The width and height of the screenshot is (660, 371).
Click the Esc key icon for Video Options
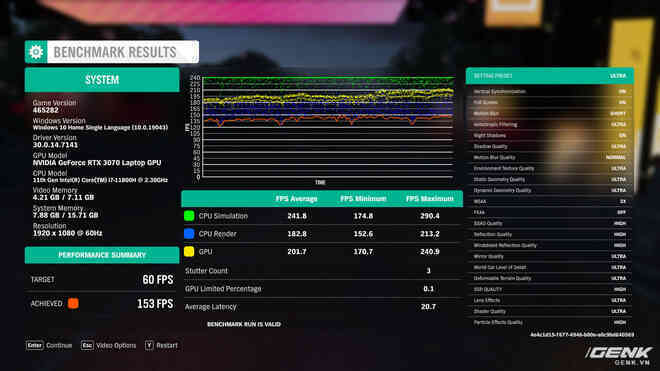(x=87, y=345)
